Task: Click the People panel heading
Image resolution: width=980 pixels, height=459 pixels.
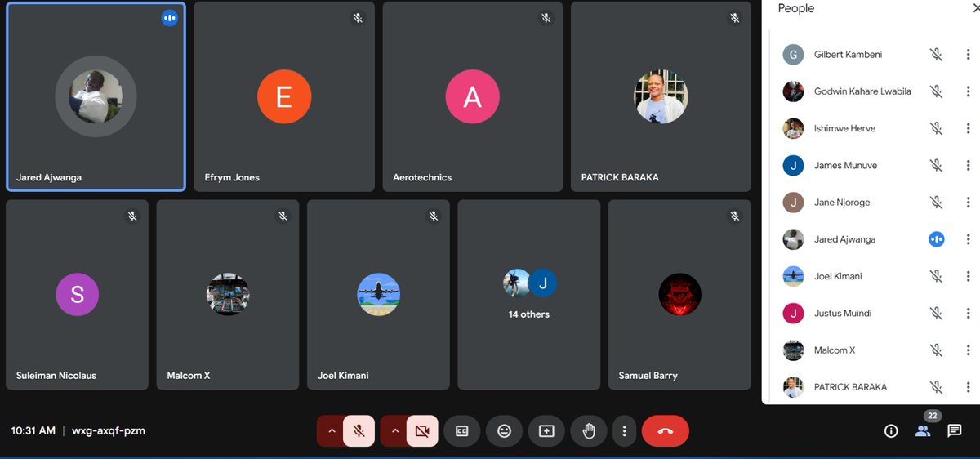Action: point(796,8)
